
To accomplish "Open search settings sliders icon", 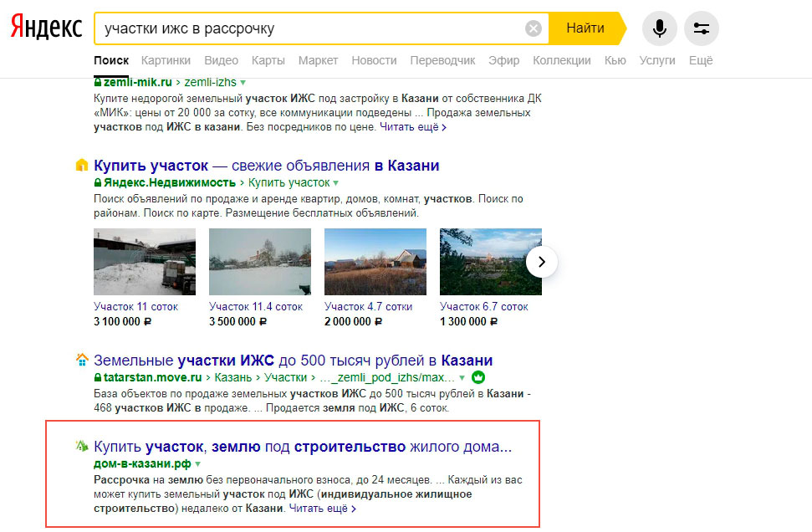I will (x=701, y=28).
